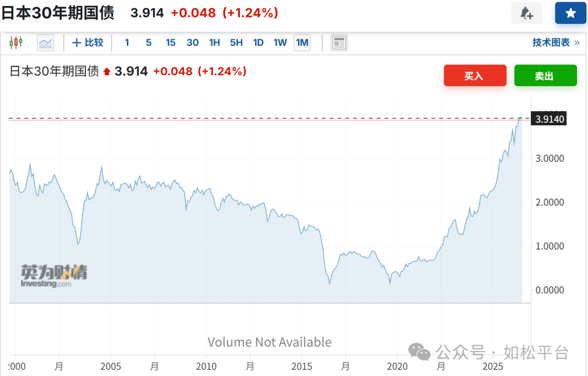588x376 pixels.
Task: Select the area line chart icon
Action: [45, 43]
